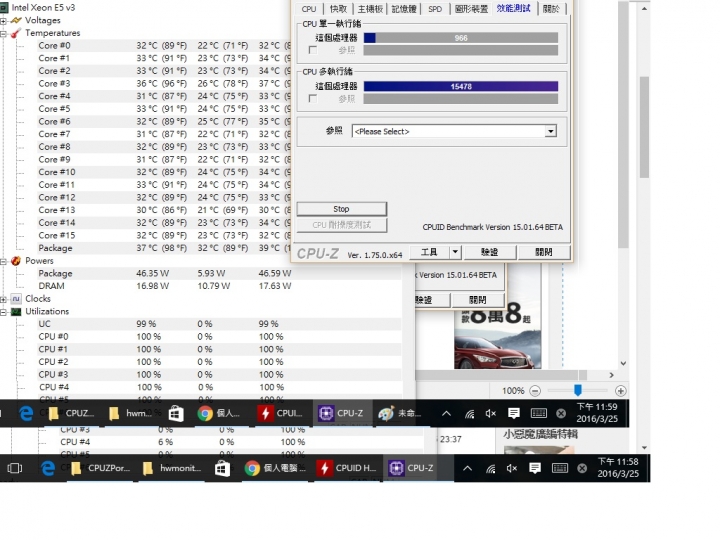Switch to the 圖形裝置 tab
The image size is (720, 540).
[x=471, y=9]
